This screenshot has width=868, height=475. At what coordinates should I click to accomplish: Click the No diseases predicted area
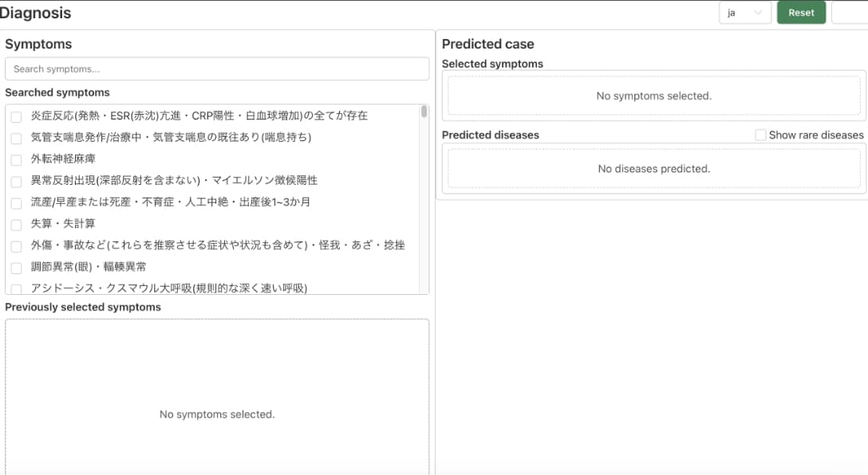coord(653,169)
